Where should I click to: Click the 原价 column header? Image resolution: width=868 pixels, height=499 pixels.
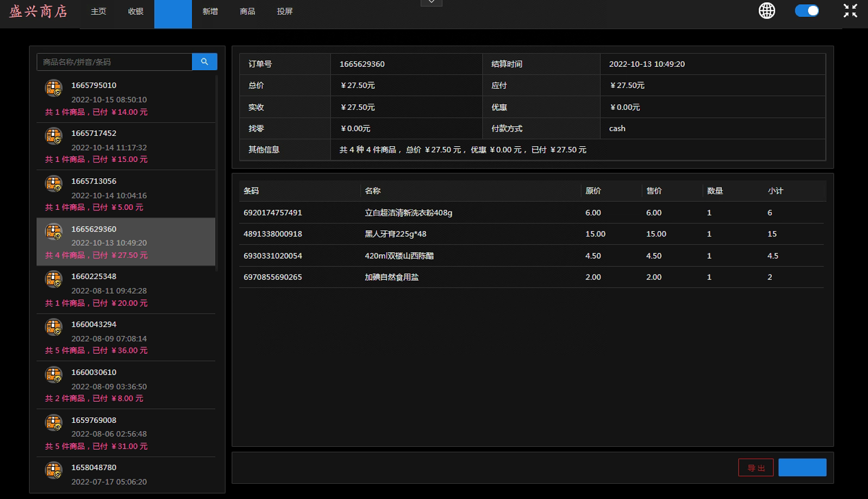coord(593,191)
